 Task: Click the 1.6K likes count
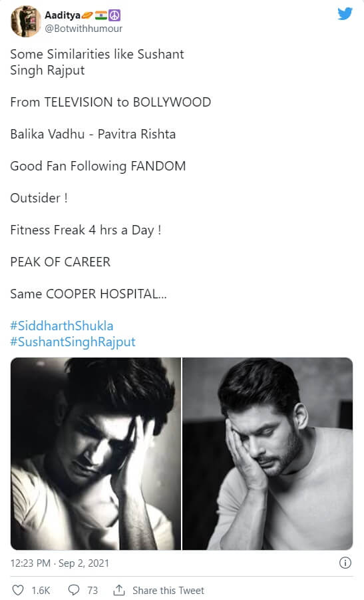click(x=41, y=591)
